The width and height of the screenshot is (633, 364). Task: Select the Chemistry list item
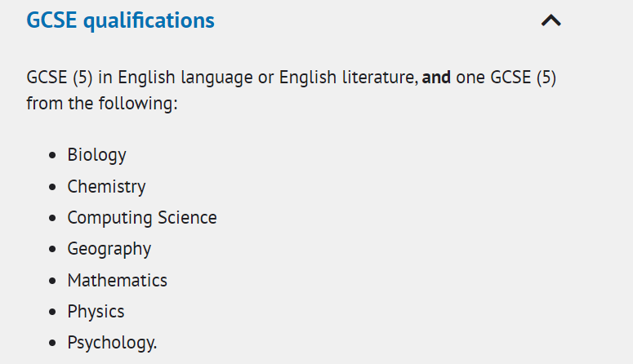[106, 186]
